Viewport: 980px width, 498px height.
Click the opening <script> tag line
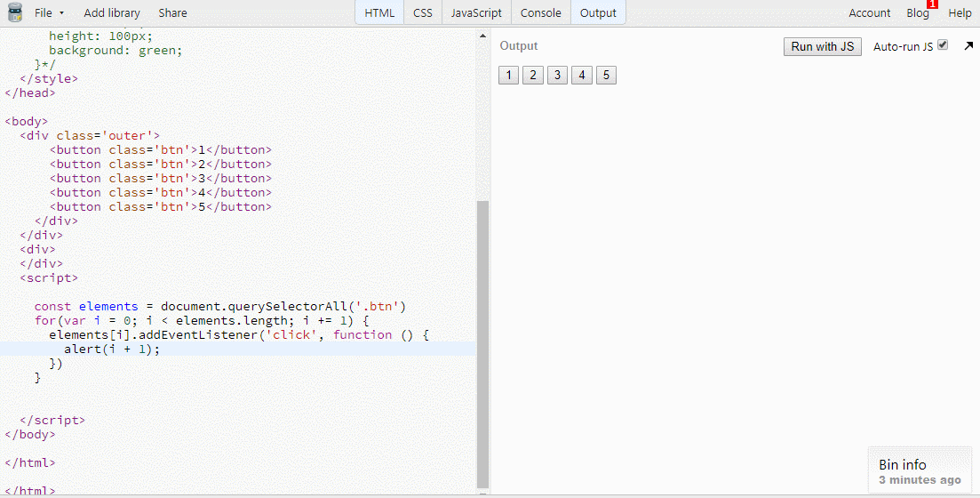click(x=49, y=277)
